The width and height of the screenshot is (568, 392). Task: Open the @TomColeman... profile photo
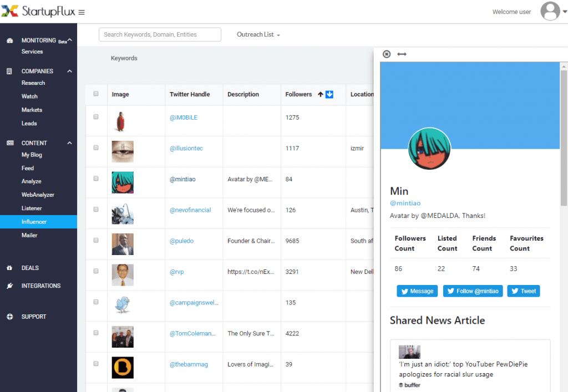pyautogui.click(x=123, y=337)
